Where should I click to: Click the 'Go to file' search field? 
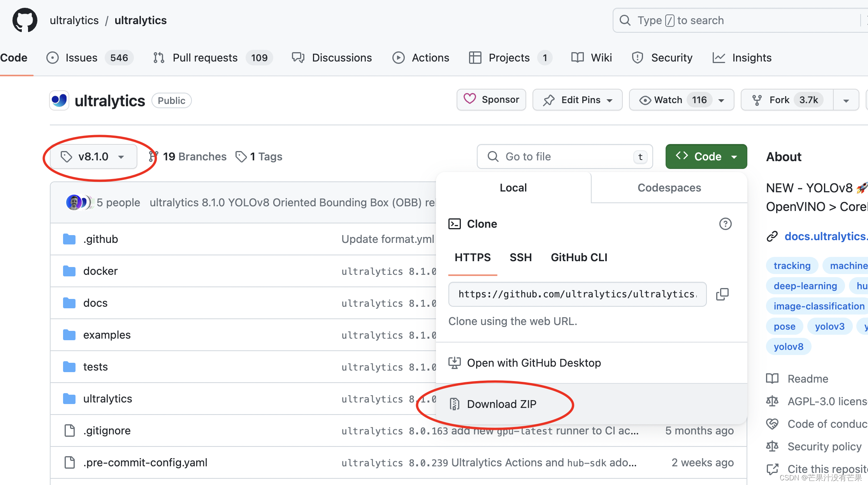tap(565, 156)
